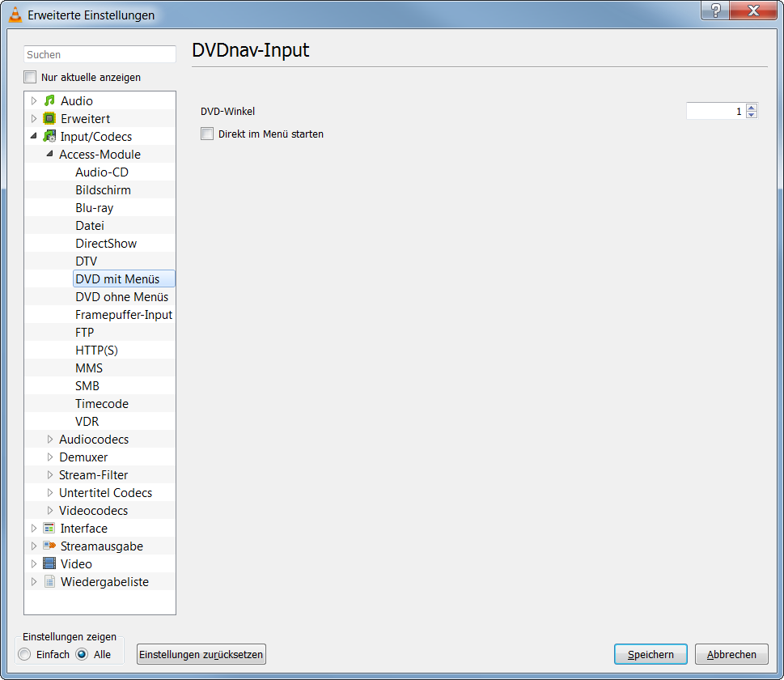
Task: Select Bildschirm in the tree
Action: point(103,190)
